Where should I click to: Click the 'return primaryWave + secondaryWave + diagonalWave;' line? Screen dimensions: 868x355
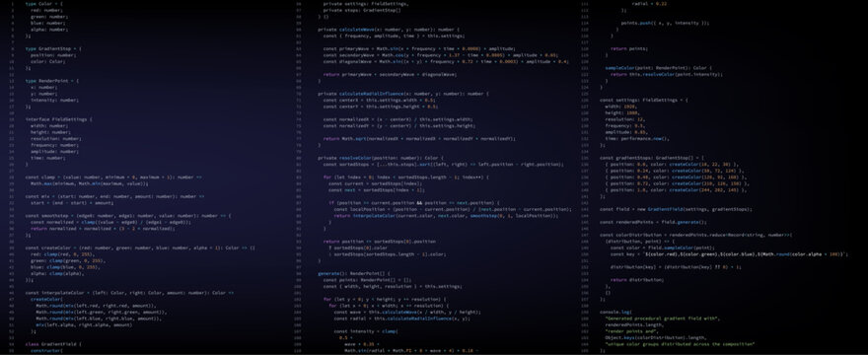pos(390,74)
